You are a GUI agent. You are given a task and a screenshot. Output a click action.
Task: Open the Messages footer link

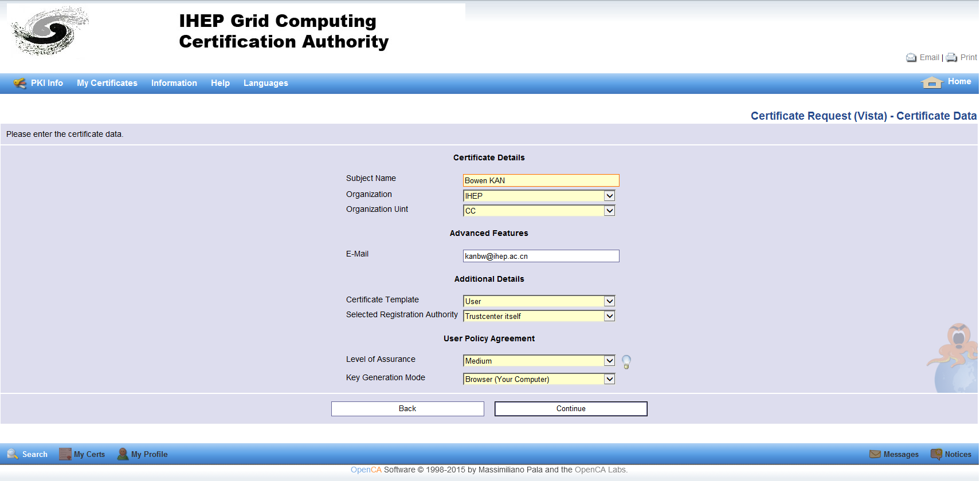click(901, 454)
